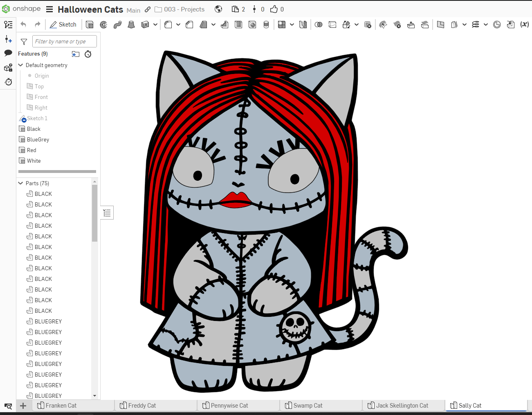Open dropdown next to Thicken tool
The image size is (532, 415).
(x=155, y=25)
